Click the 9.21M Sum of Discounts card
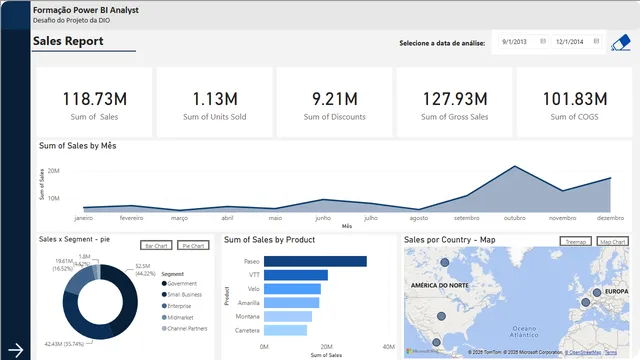640x360 pixels. pyautogui.click(x=334, y=102)
